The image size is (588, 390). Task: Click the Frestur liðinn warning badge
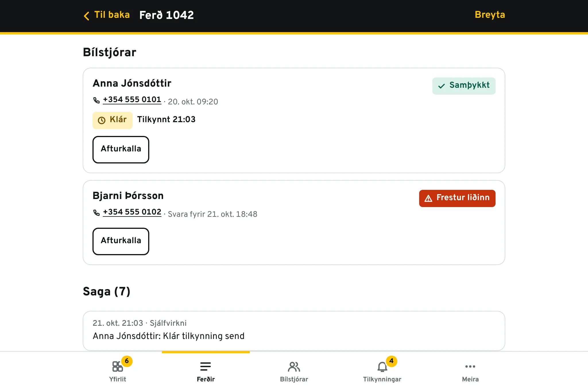[x=457, y=198]
